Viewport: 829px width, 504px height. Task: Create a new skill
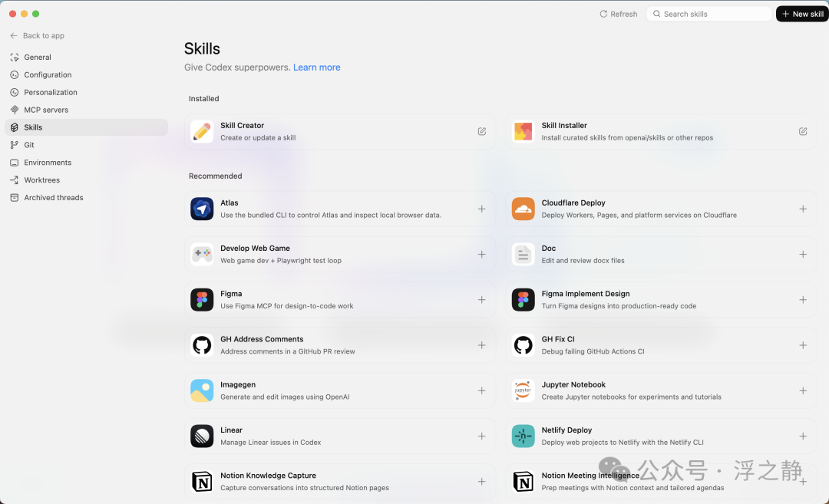802,15
